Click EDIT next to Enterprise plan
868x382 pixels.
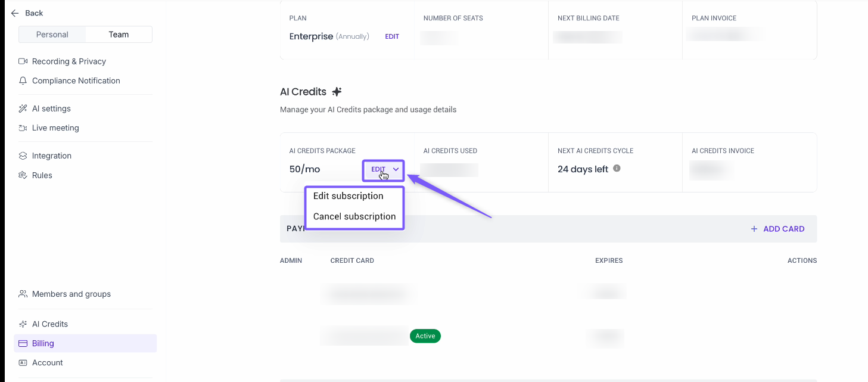[x=392, y=36]
